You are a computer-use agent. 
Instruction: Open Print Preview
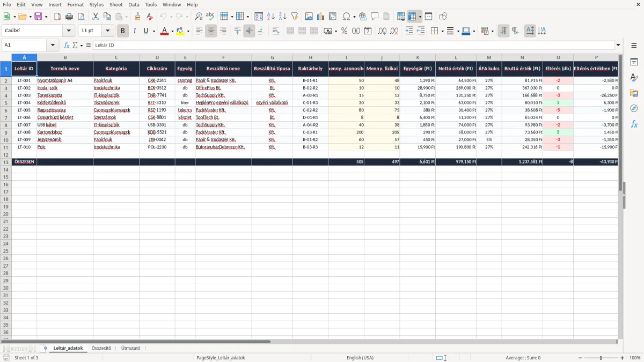pos(81,17)
